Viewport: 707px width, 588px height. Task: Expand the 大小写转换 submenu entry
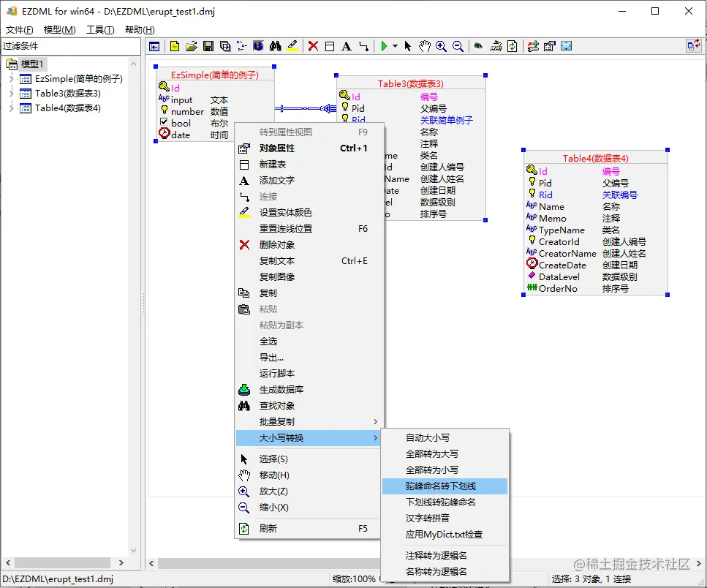309,438
